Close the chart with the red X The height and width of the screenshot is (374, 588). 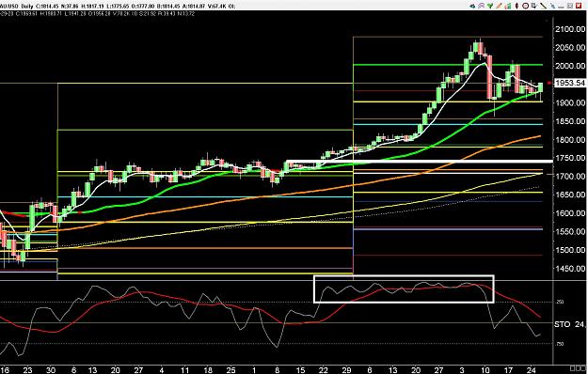click(x=579, y=6)
